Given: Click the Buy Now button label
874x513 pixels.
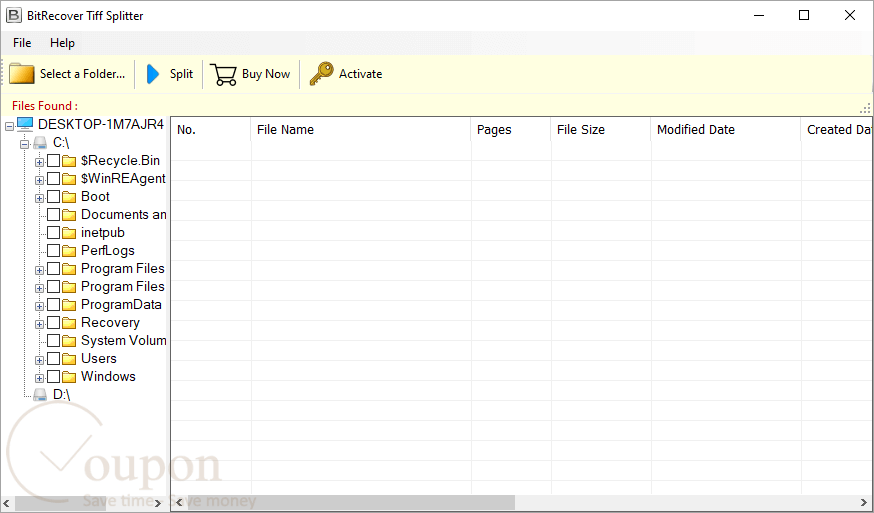Looking at the screenshot, I should tap(266, 74).
